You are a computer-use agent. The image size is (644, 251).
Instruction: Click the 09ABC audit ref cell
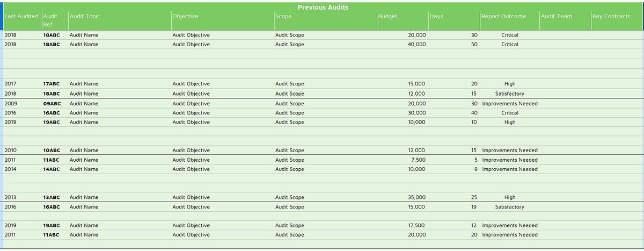(52, 103)
